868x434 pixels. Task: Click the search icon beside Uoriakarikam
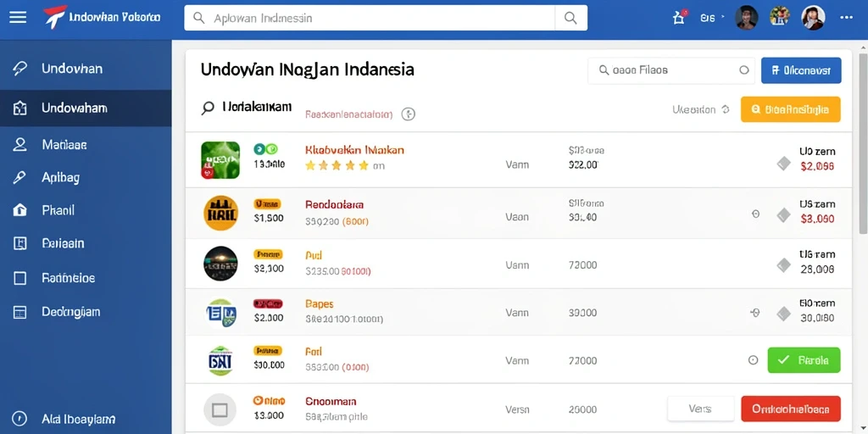[208, 108]
